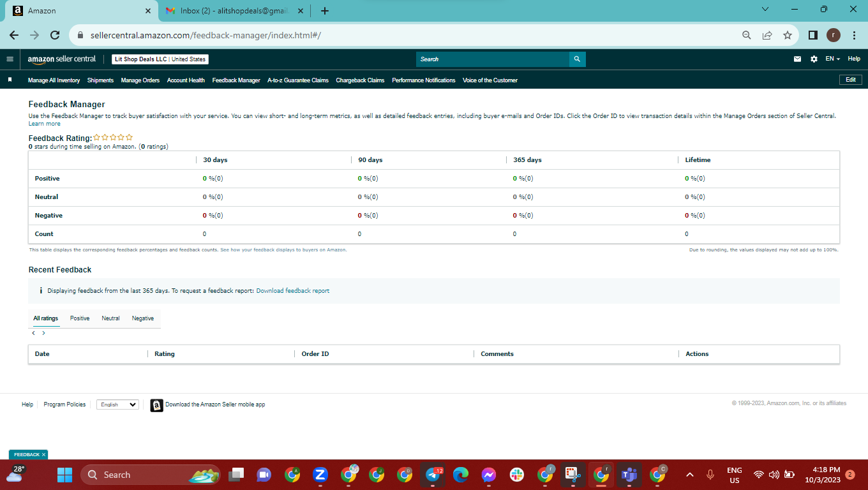View site security lock info
The height and width of the screenshot is (490, 868).
coord(80,36)
